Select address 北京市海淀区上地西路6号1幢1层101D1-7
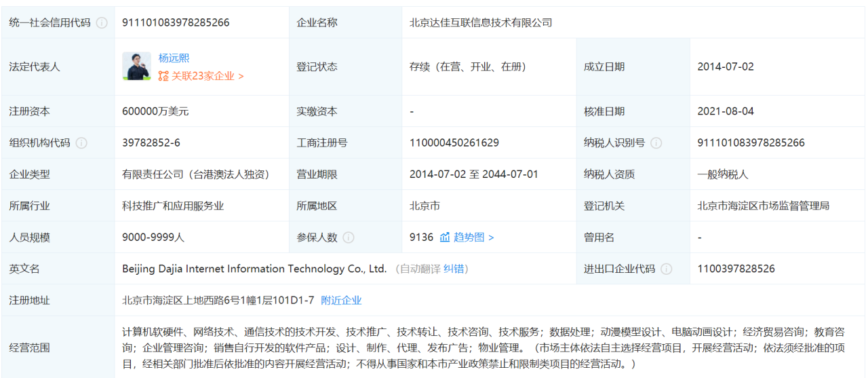 click(218, 300)
